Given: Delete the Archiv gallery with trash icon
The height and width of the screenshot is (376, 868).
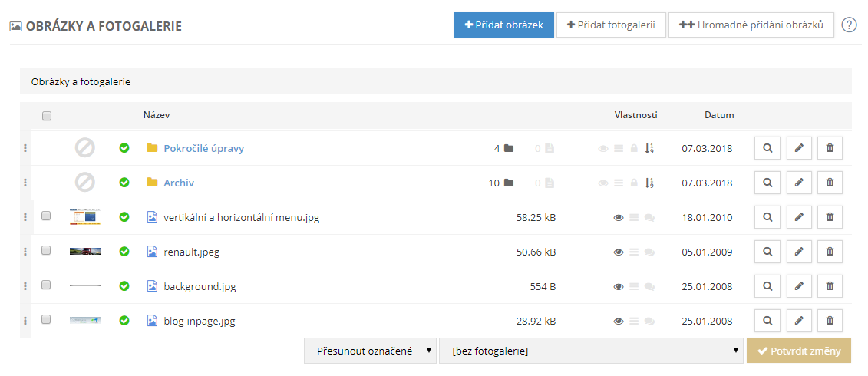Looking at the screenshot, I should 830,183.
